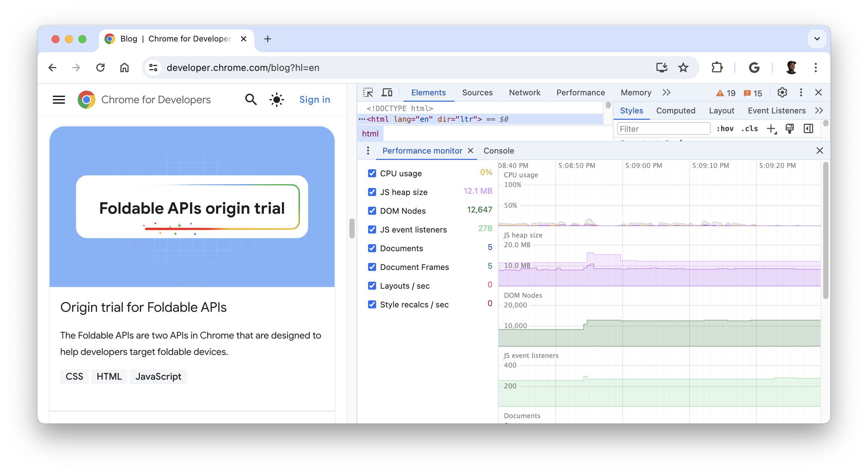Click the close DevTools button
The width and height of the screenshot is (868, 473).
coord(818,93)
